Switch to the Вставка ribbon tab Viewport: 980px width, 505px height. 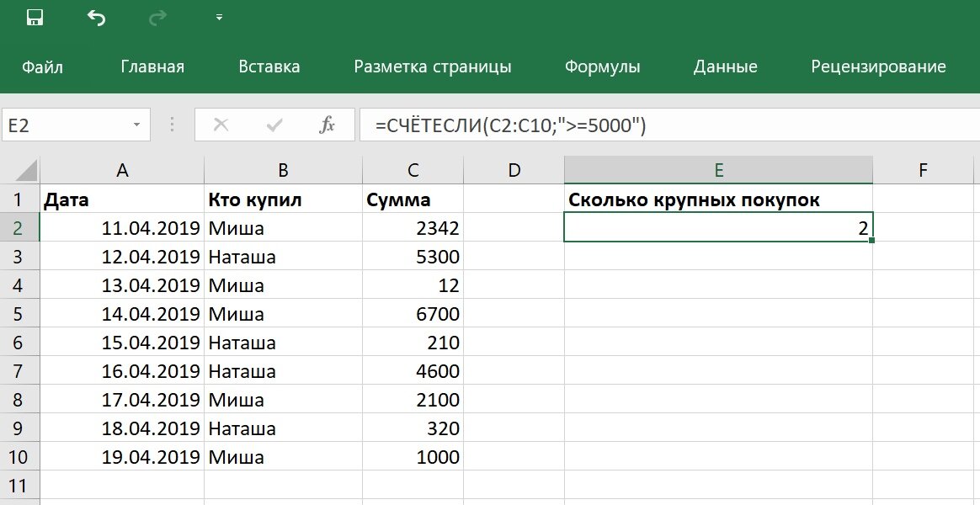pos(269,66)
